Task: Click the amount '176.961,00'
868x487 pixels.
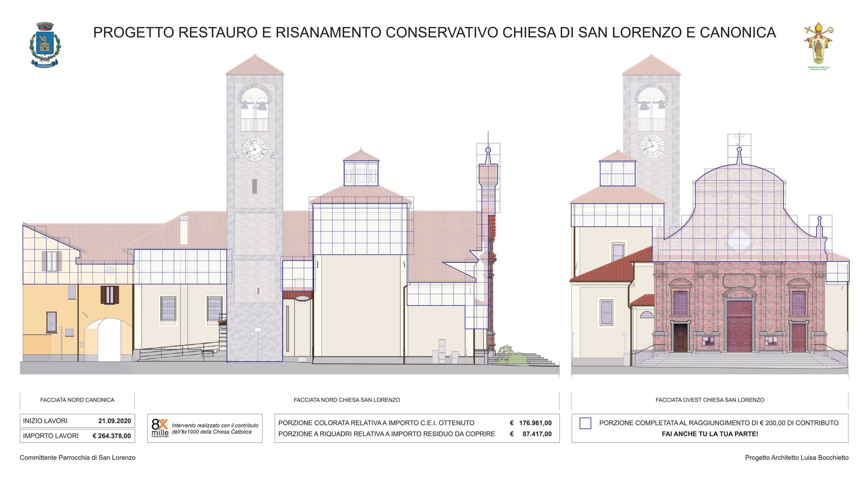Action: click(535, 423)
